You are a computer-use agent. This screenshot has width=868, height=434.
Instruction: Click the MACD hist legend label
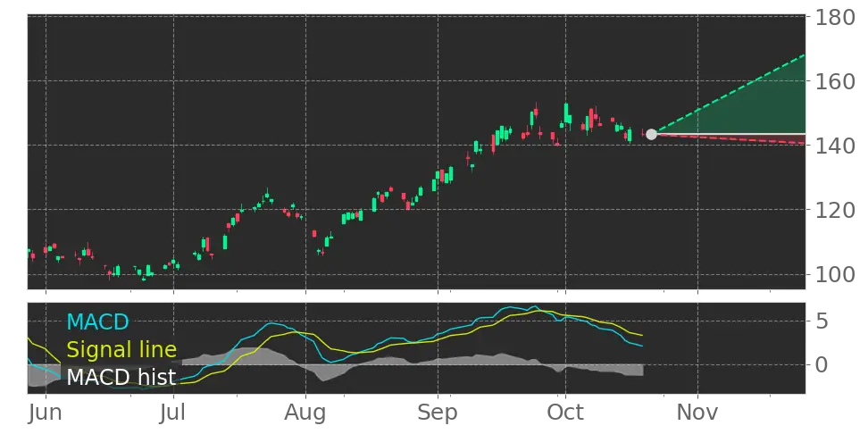pos(121,377)
